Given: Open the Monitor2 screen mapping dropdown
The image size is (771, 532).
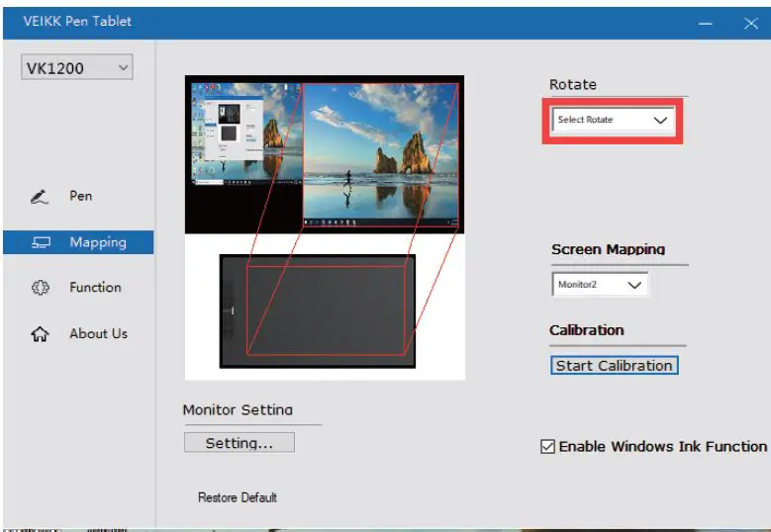Looking at the screenshot, I should pyautogui.click(x=600, y=285).
